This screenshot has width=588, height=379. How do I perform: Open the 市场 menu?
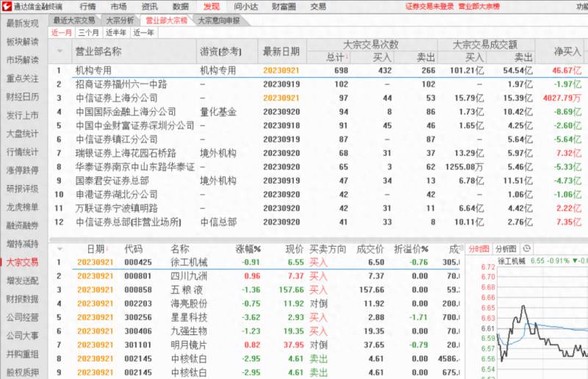pyautogui.click(x=119, y=7)
